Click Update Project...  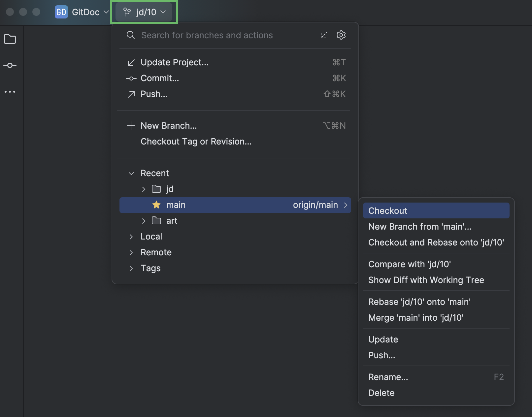[174, 62]
